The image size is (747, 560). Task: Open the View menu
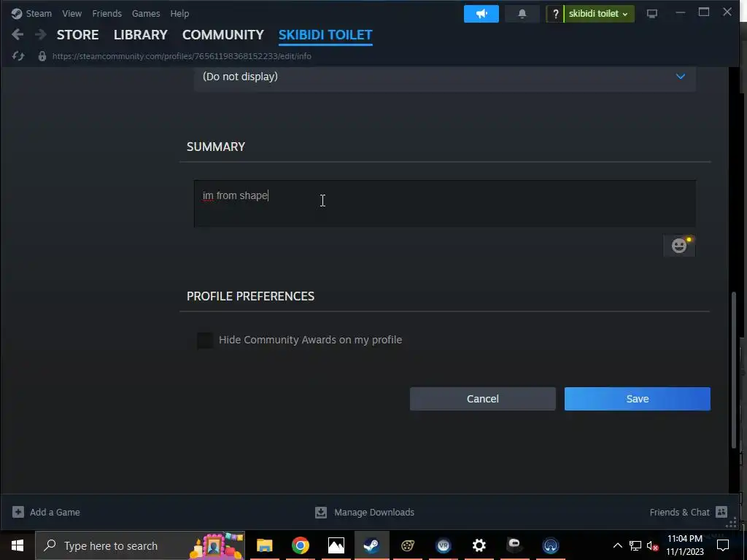pos(72,13)
